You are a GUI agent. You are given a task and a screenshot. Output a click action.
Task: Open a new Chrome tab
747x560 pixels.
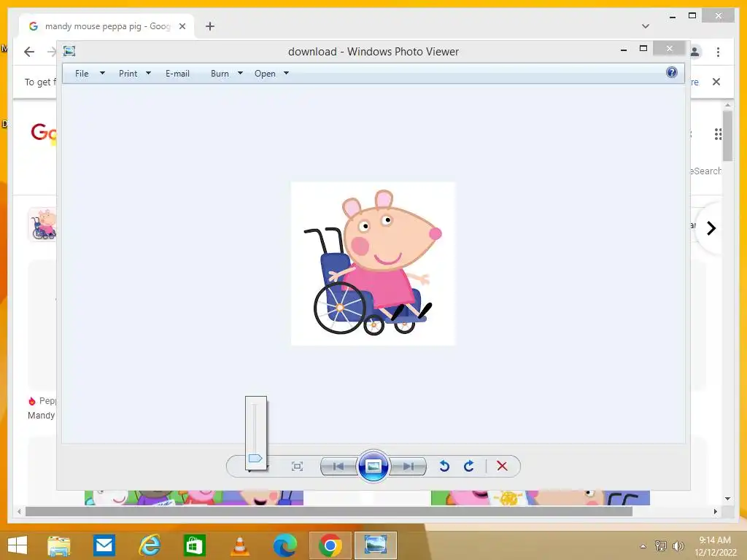[210, 26]
